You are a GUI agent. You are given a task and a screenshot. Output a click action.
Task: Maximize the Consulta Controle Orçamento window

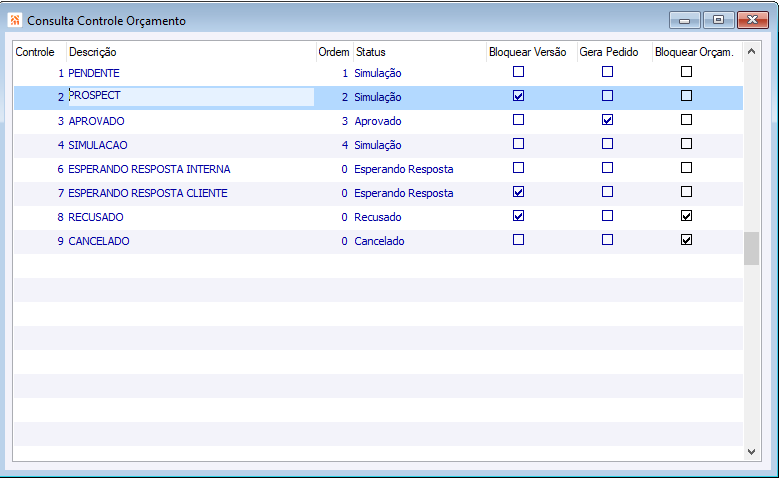tap(718, 20)
